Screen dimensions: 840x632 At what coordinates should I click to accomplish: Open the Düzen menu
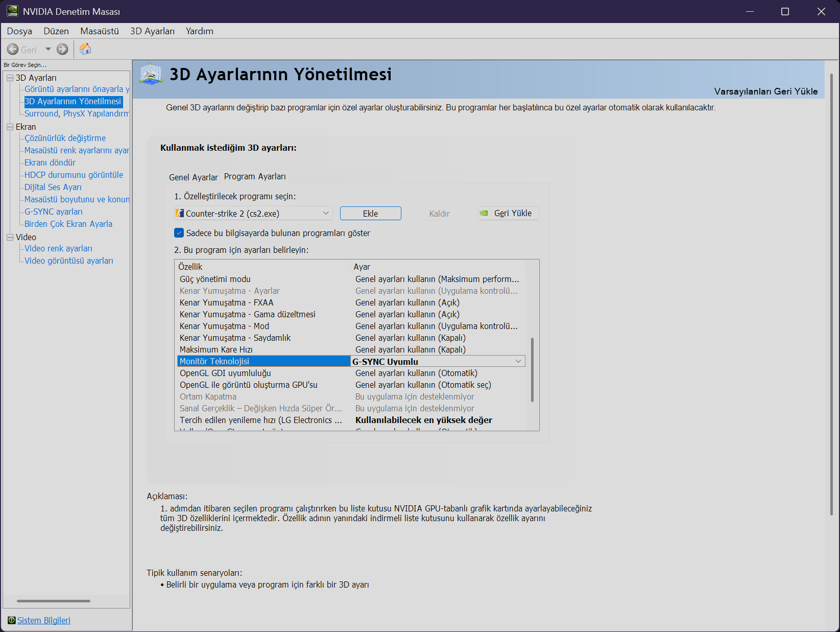pos(56,31)
